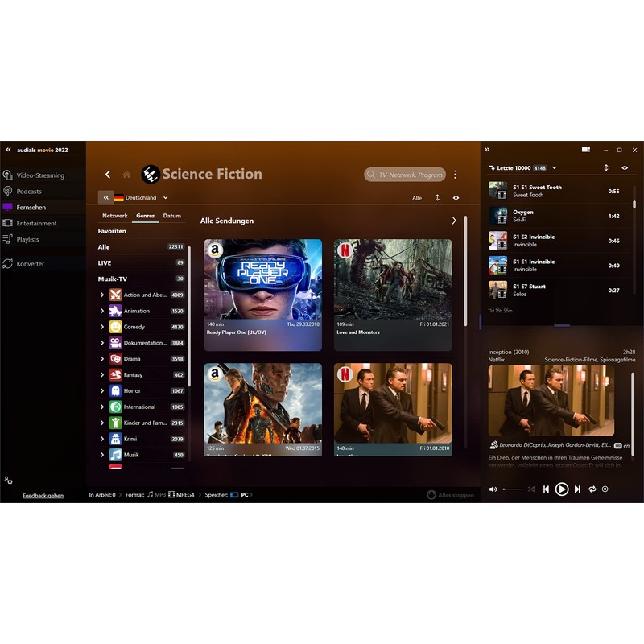
Task: Toggle shuffle playback
Action: pos(531,489)
